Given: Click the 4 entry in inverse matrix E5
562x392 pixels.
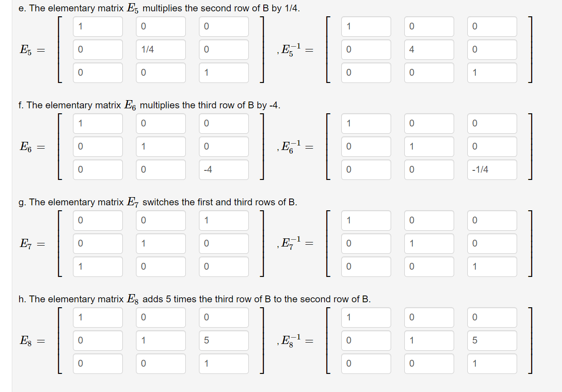Looking at the screenshot, I should point(429,49).
